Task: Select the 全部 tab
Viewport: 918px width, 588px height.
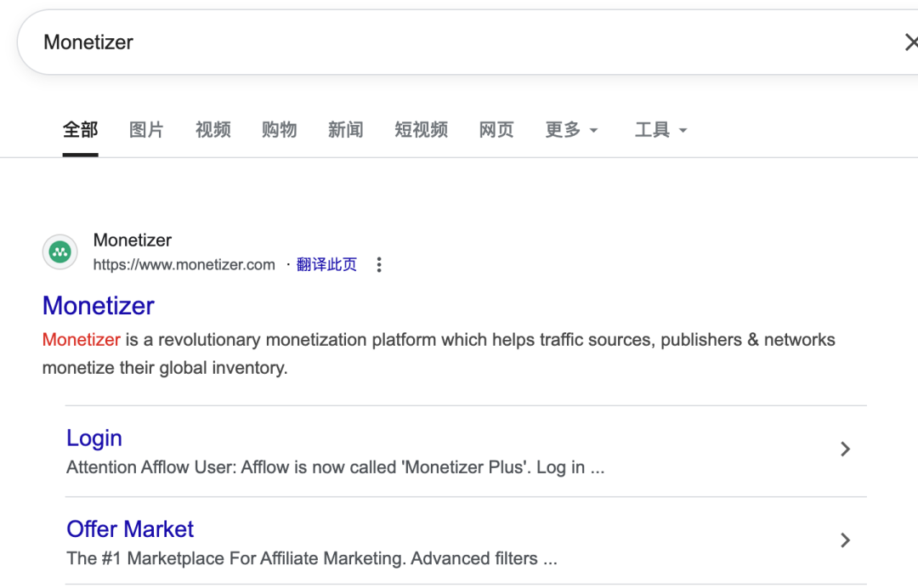Action: 80,130
